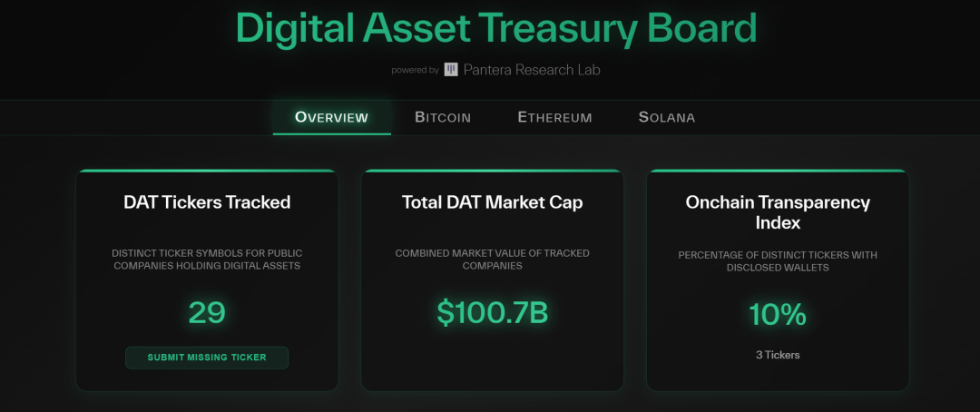Open the Bitcoin tab
The height and width of the screenshot is (412, 980).
pos(443,117)
